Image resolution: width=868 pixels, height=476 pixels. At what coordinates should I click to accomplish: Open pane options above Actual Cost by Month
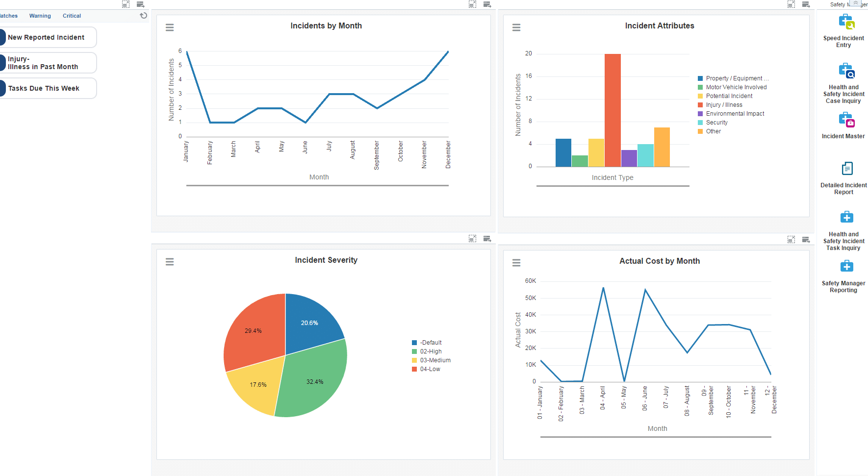click(x=806, y=240)
